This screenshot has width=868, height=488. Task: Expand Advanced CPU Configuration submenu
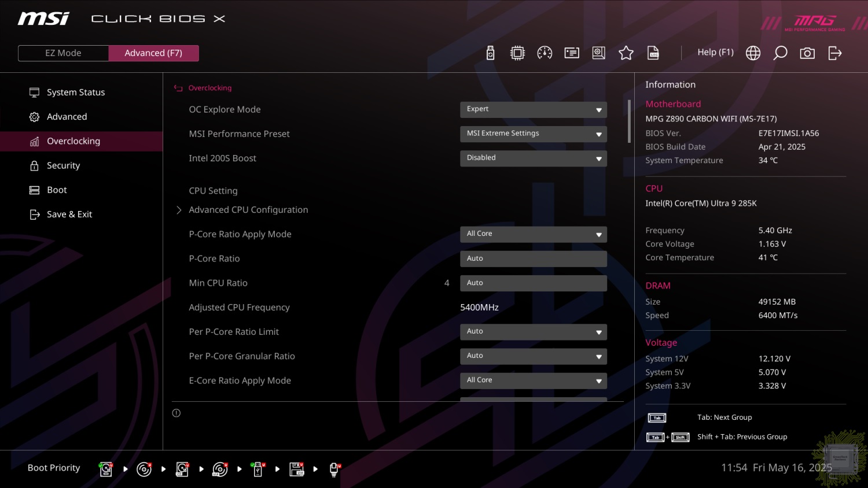(x=248, y=210)
